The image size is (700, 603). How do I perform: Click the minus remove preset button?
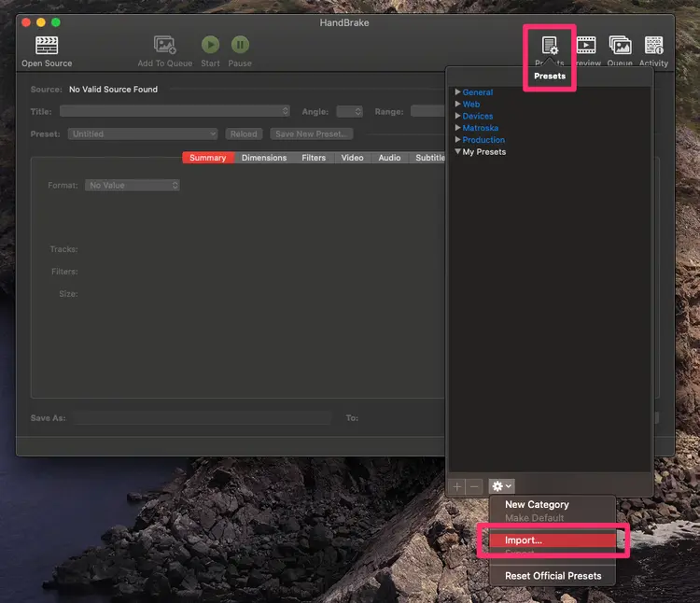click(474, 486)
